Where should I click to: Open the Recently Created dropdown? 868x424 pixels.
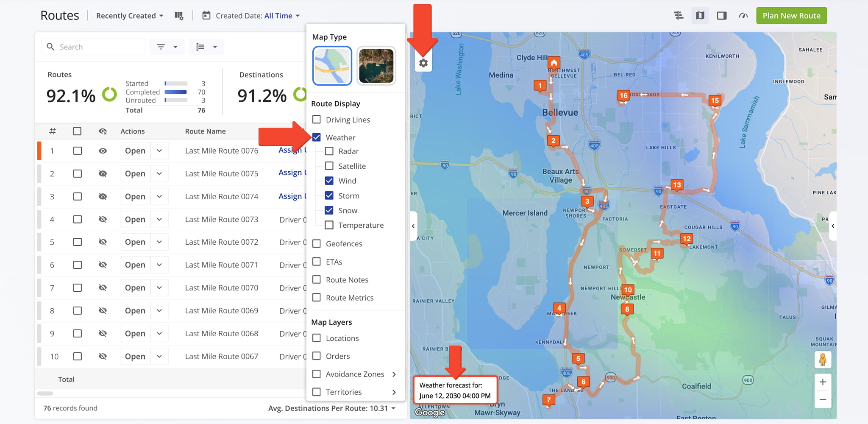130,16
